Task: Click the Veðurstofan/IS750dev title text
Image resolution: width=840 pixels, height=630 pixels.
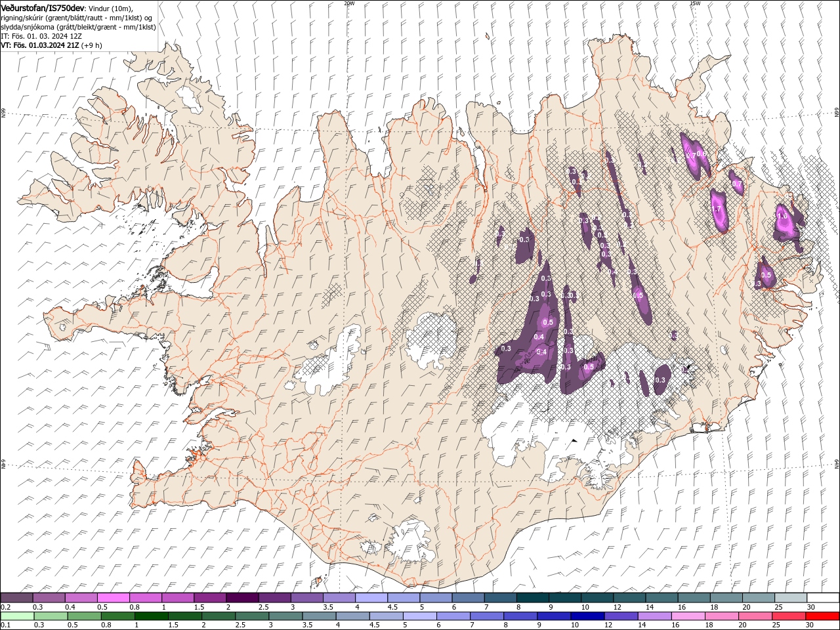Action: pyautogui.click(x=43, y=7)
